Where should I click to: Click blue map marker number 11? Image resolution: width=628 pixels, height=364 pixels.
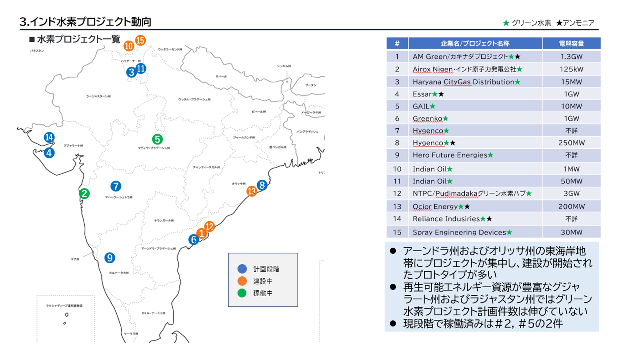(x=141, y=68)
